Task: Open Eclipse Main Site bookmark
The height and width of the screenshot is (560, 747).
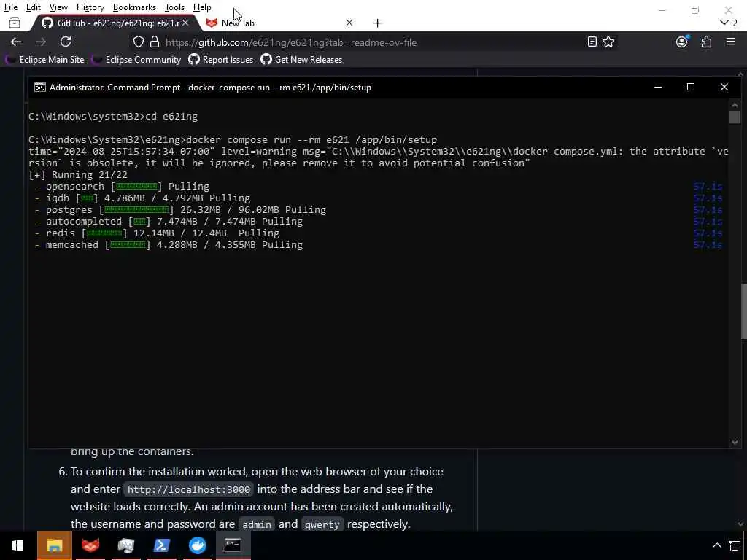Action: point(45,60)
